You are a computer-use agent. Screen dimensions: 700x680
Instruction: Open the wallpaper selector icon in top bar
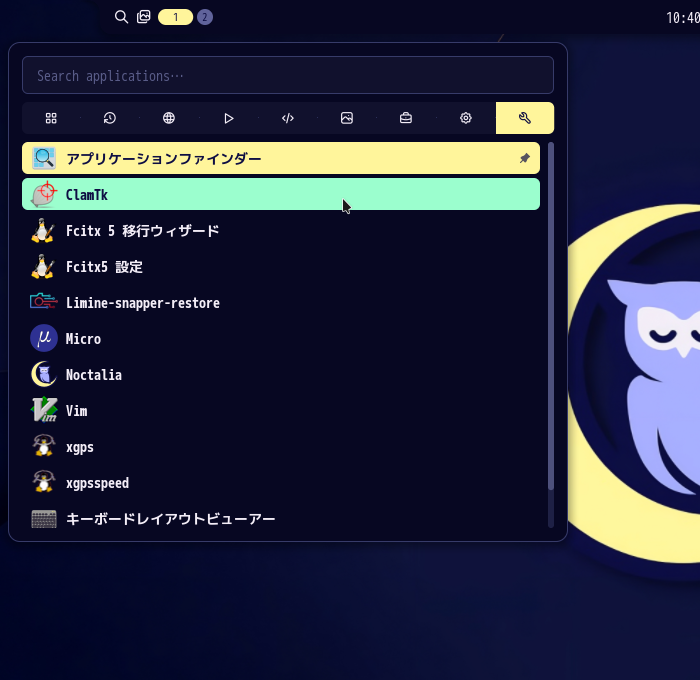pyautogui.click(x=143, y=17)
